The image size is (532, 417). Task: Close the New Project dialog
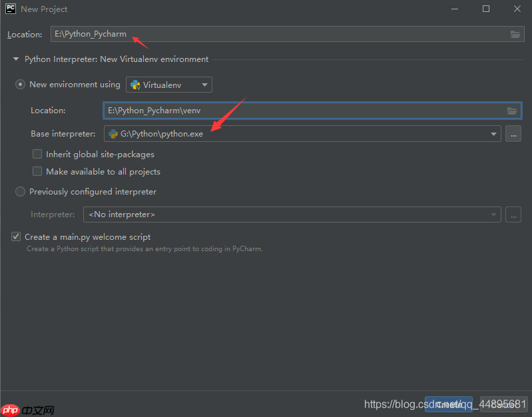pos(517,9)
